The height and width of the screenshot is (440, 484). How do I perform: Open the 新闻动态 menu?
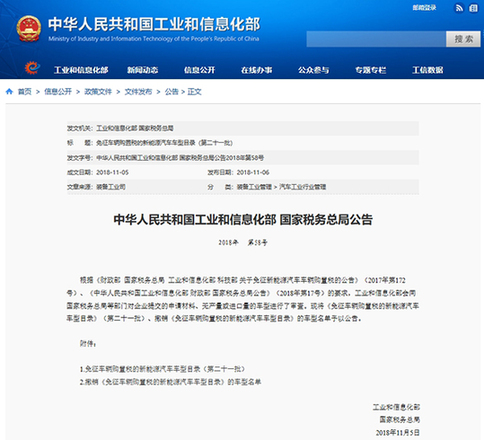click(142, 70)
